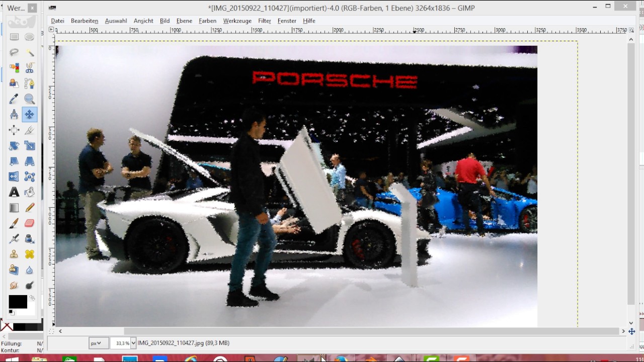This screenshot has width=644, height=362.
Task: Open the Farben menu
Action: click(x=207, y=21)
